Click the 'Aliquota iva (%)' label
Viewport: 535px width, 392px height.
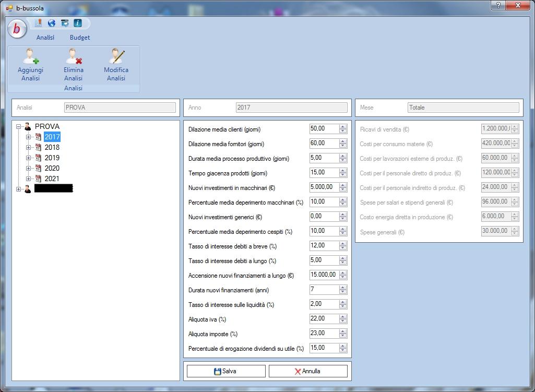(x=207, y=319)
